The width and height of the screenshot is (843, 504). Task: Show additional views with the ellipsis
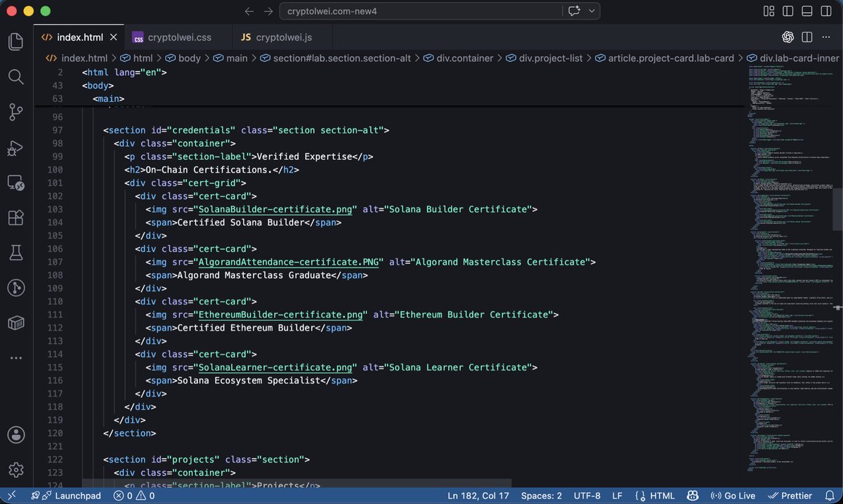(x=16, y=358)
